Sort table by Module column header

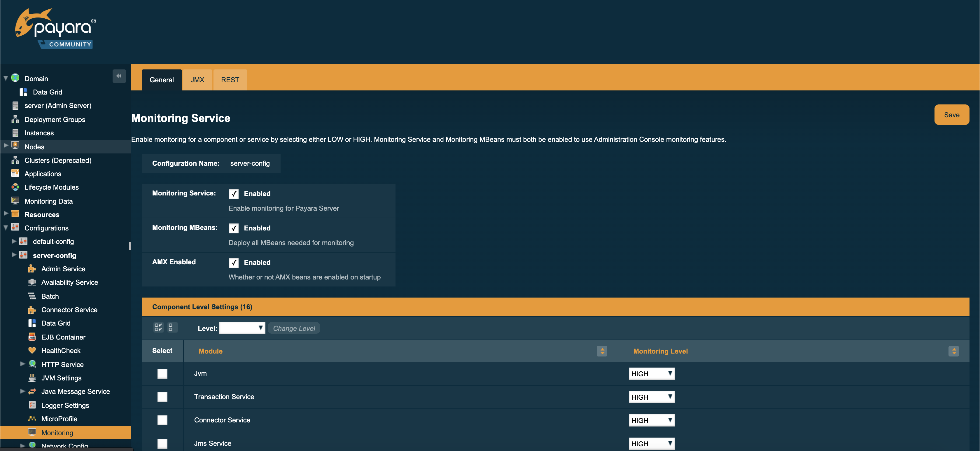[210, 351]
